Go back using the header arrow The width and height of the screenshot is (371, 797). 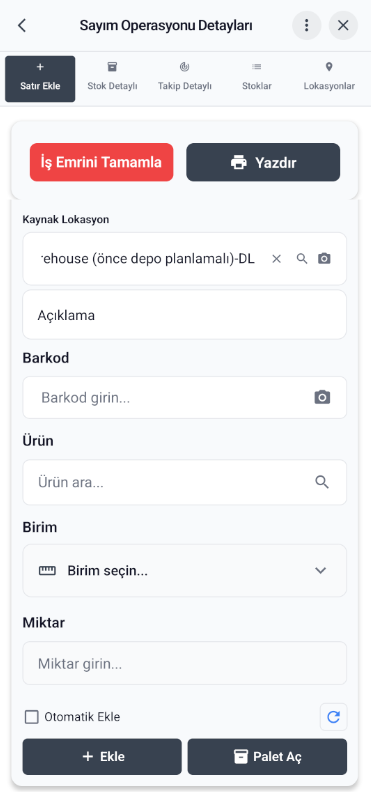point(22,25)
